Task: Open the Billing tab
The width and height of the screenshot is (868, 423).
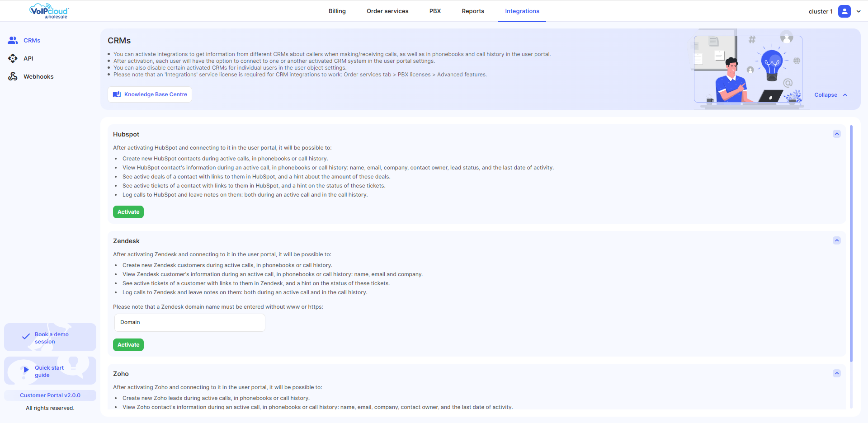Action: pyautogui.click(x=337, y=11)
